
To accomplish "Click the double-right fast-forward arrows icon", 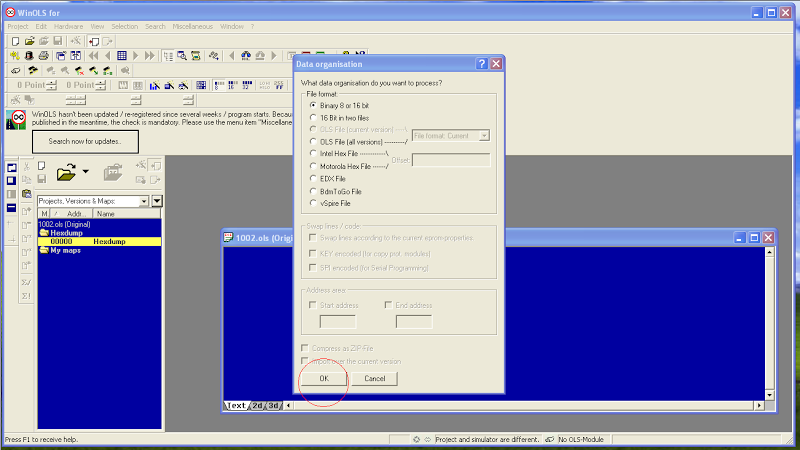I will click(x=149, y=56).
